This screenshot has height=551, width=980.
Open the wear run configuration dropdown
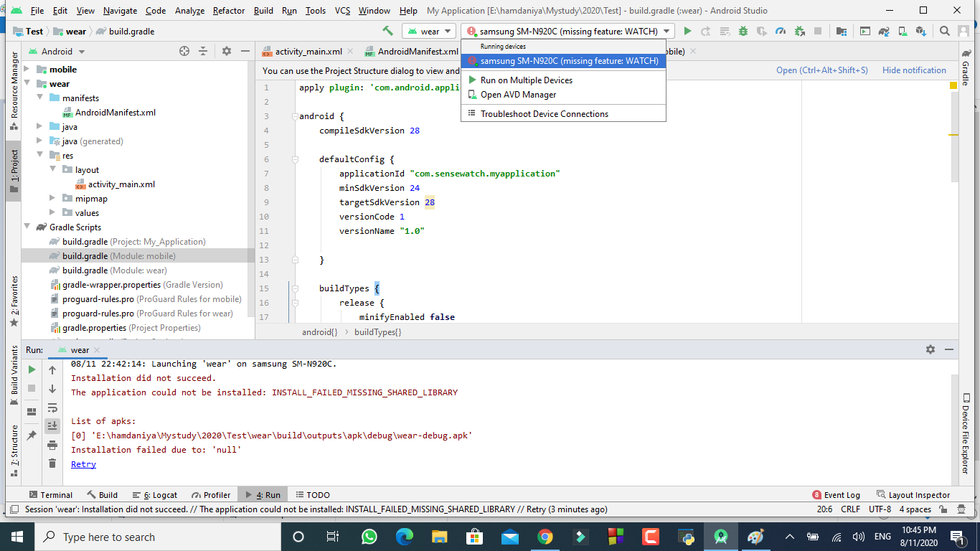[429, 31]
